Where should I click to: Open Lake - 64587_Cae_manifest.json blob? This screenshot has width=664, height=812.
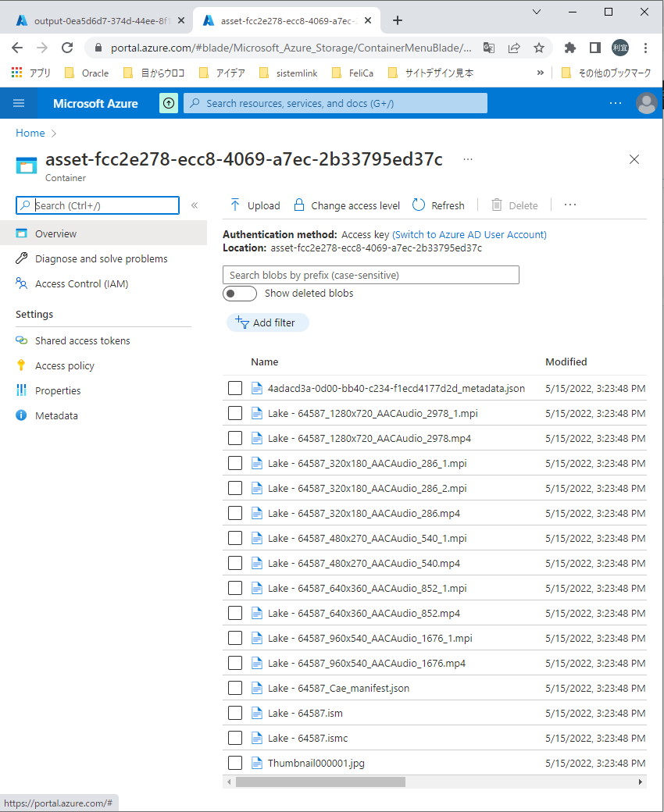tap(338, 688)
